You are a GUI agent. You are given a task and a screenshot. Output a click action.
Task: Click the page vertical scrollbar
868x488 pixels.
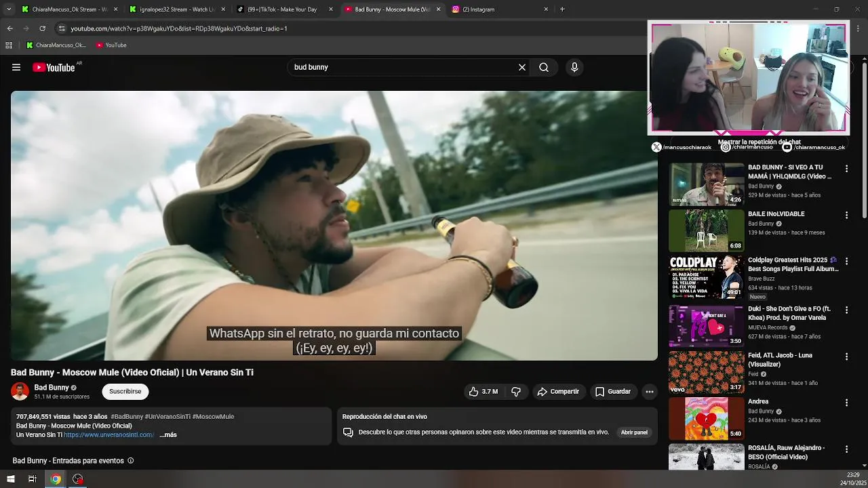click(x=864, y=139)
